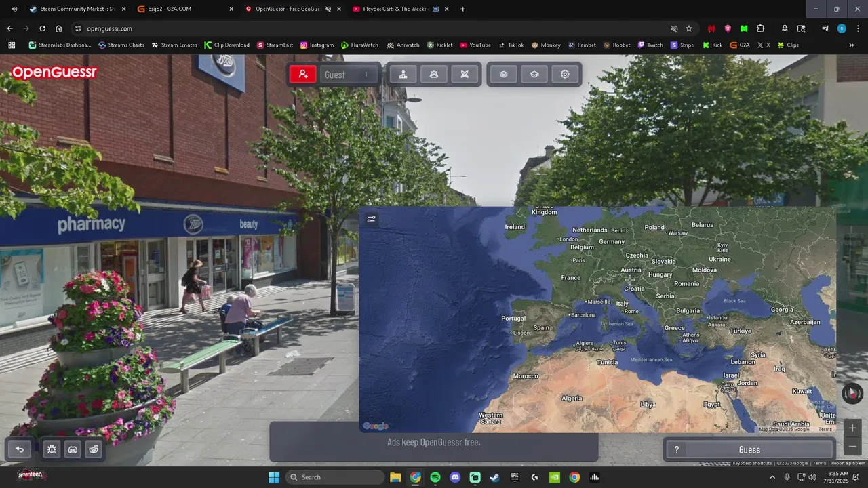This screenshot has height=488, width=868.
Task: Report a bug with the bug icon
Action: point(52,449)
